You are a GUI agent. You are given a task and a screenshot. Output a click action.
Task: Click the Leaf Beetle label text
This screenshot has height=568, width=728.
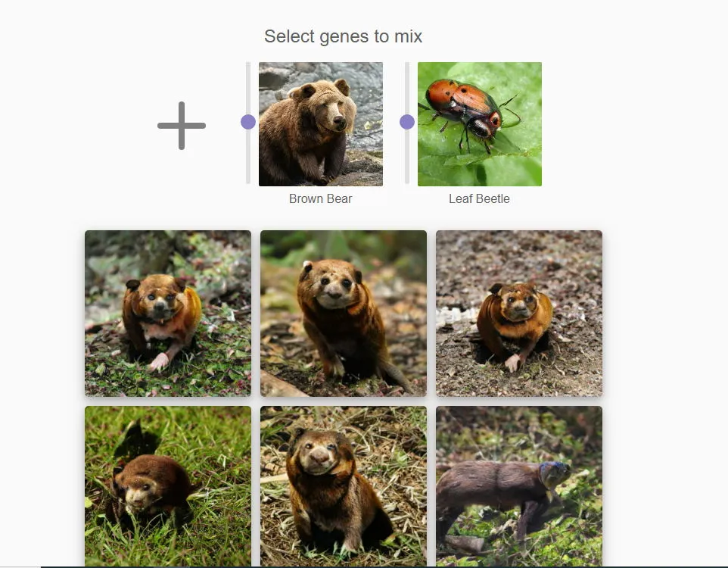pos(479,199)
